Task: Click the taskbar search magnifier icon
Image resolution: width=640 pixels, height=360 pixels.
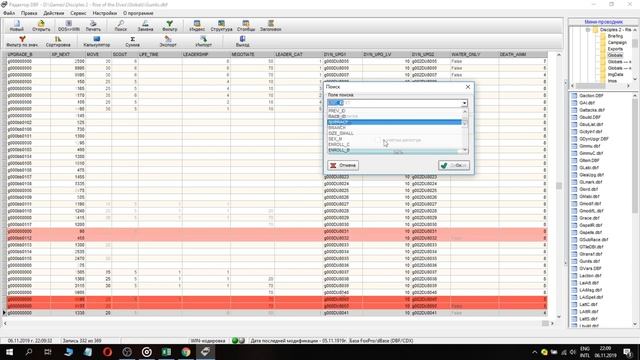Action: pos(29,352)
